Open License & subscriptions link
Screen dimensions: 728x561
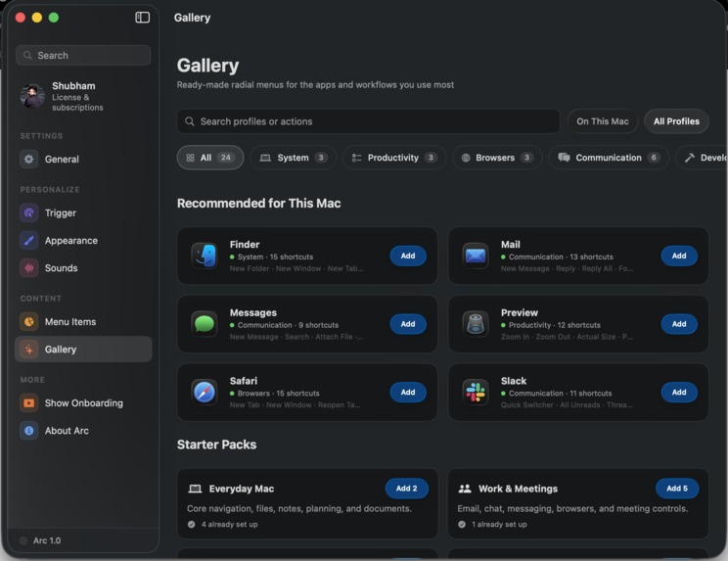(x=77, y=103)
